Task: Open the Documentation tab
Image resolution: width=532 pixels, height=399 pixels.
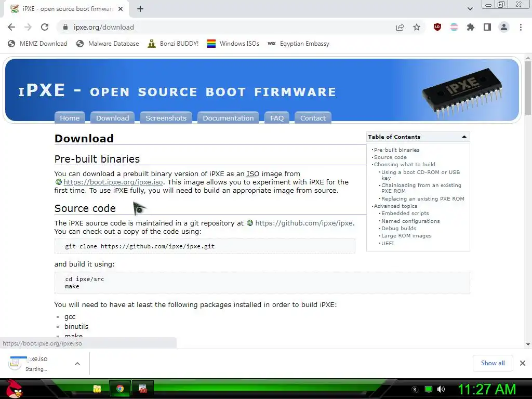Action: [228, 118]
